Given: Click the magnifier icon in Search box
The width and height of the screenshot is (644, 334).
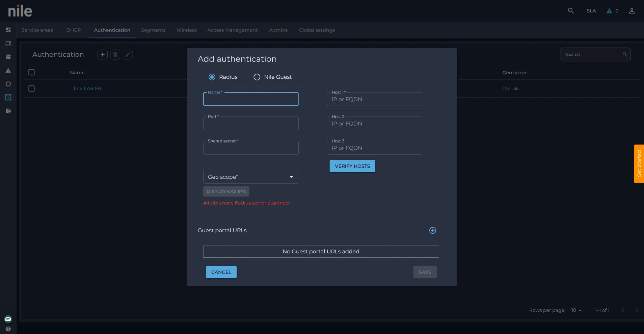Looking at the screenshot, I should tap(625, 54).
